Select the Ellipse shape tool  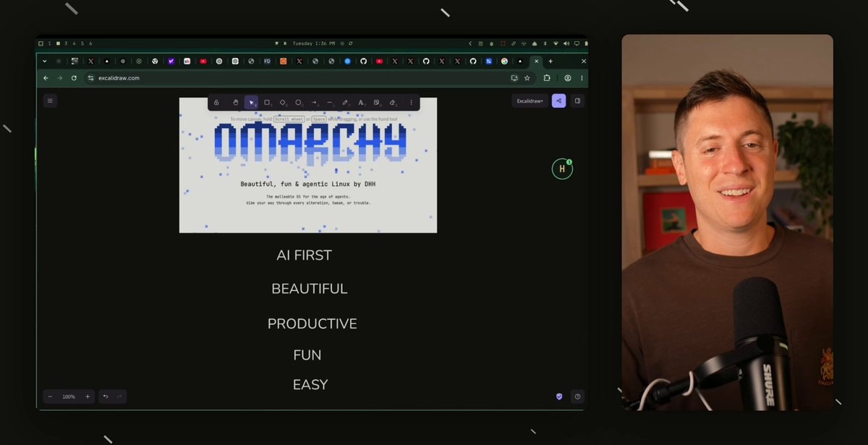pyautogui.click(x=298, y=103)
